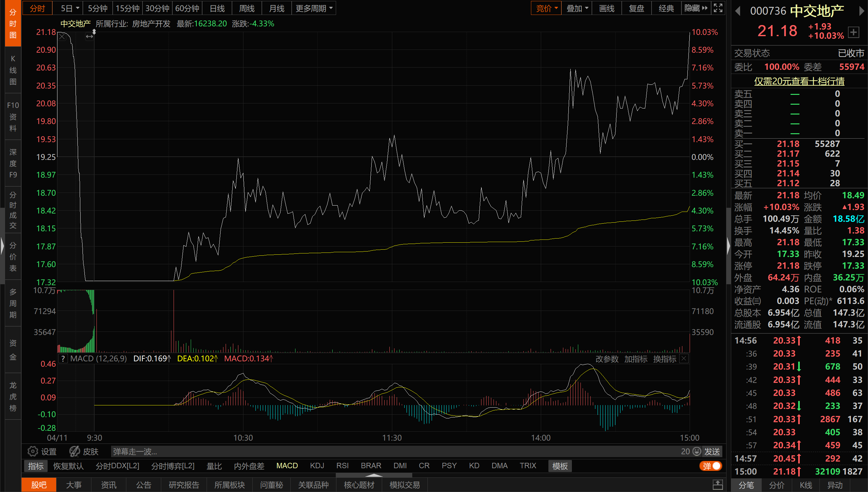868x492 pixels.
Task: Click 经典 layout button
Action: pos(666,8)
